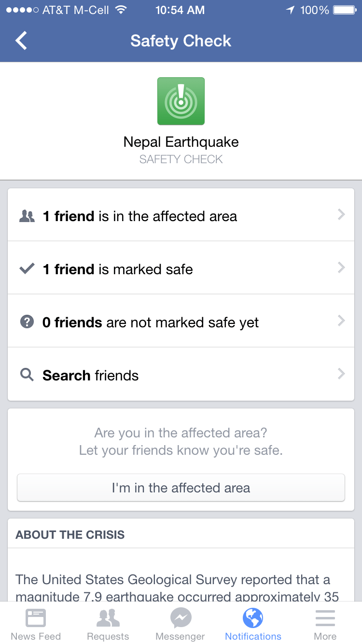Expand friends not marked safe yet
Image resolution: width=362 pixels, height=644 pixels.
(341, 321)
